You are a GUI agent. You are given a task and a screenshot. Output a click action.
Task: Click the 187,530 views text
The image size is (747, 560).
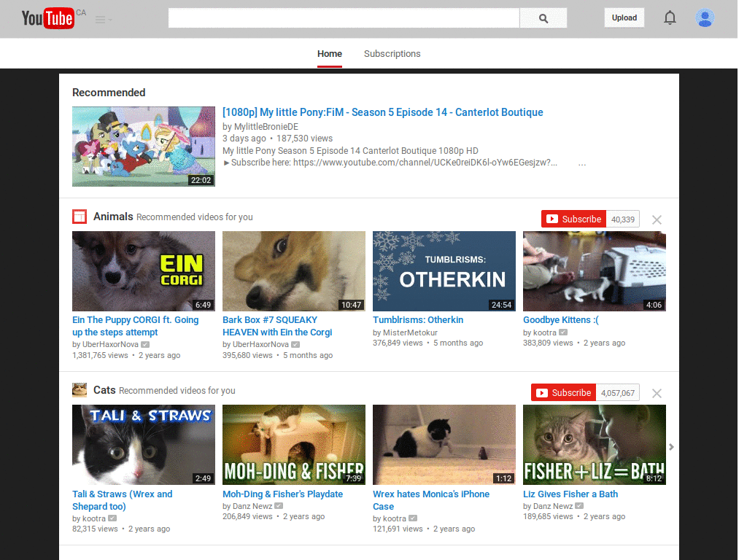point(304,139)
